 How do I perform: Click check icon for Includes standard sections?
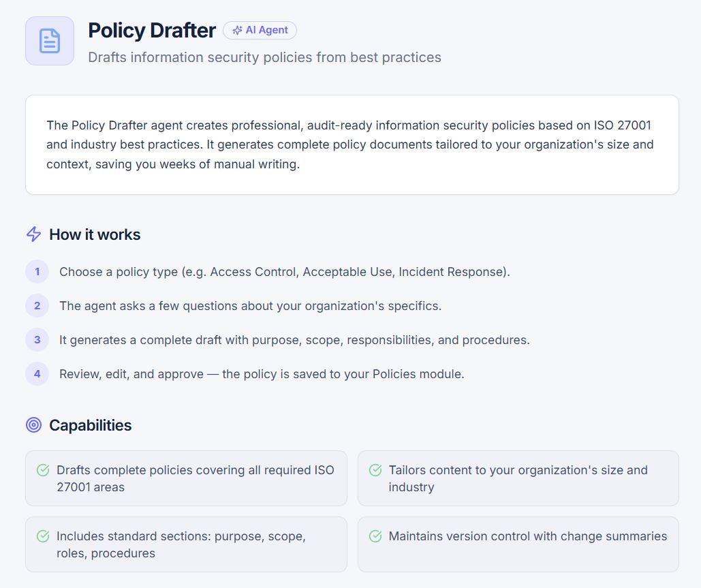pyautogui.click(x=43, y=536)
